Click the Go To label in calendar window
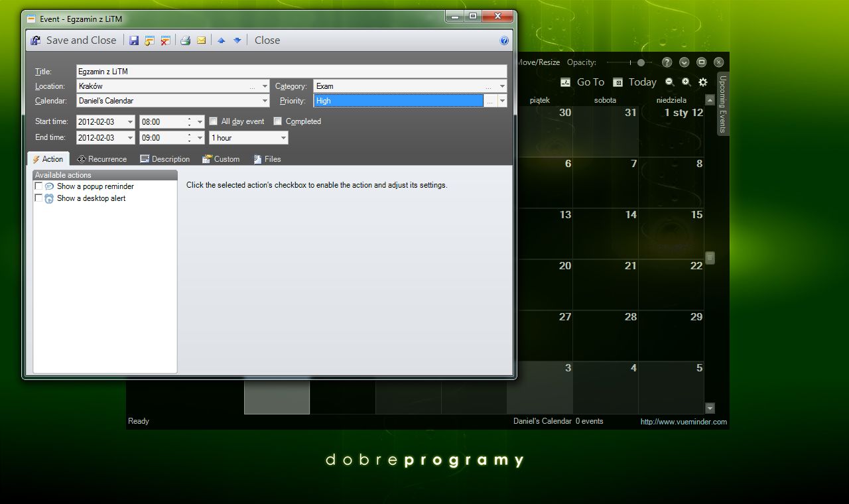 (590, 82)
